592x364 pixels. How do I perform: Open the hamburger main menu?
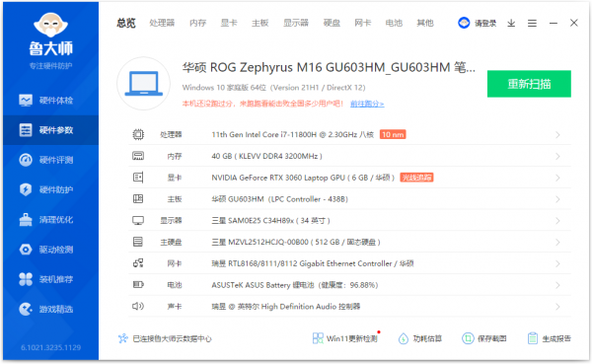coord(533,24)
